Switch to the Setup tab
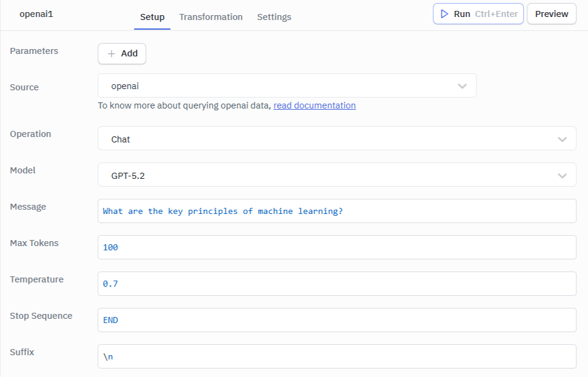Screen dimensions: 588x377 [152, 17]
